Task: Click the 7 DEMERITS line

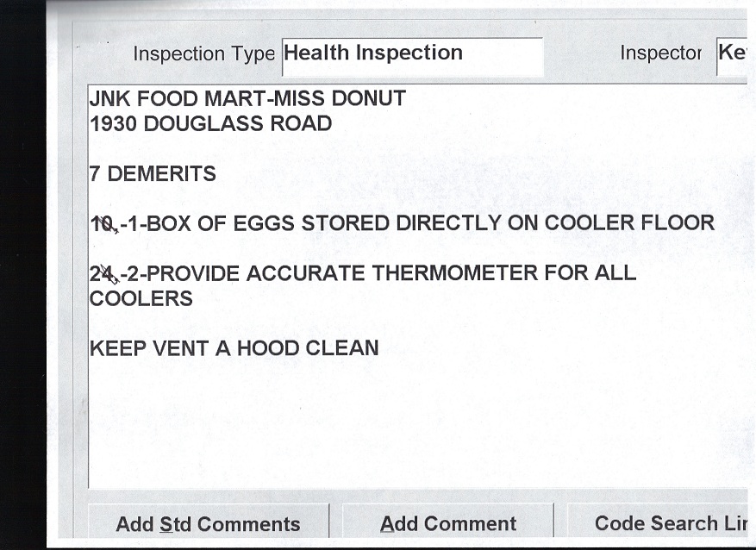Action: click(153, 174)
